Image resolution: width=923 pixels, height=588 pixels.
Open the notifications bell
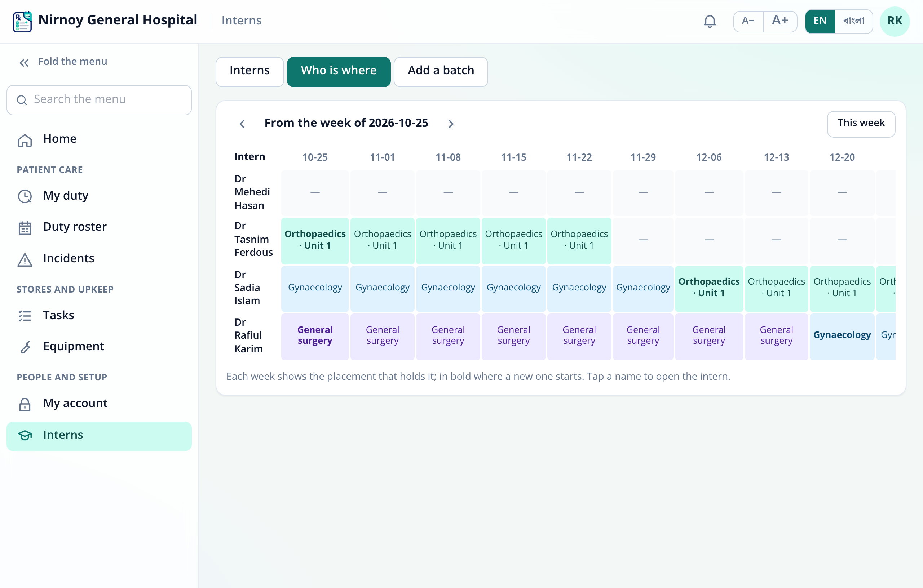click(710, 21)
